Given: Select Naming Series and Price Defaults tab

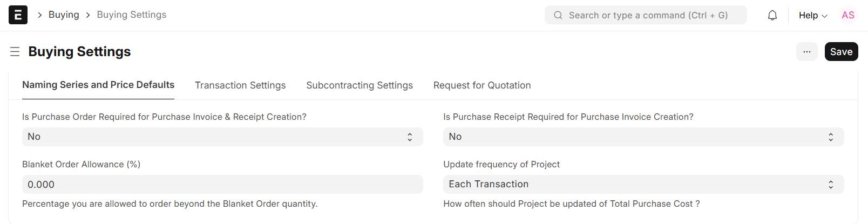Looking at the screenshot, I should [x=98, y=85].
